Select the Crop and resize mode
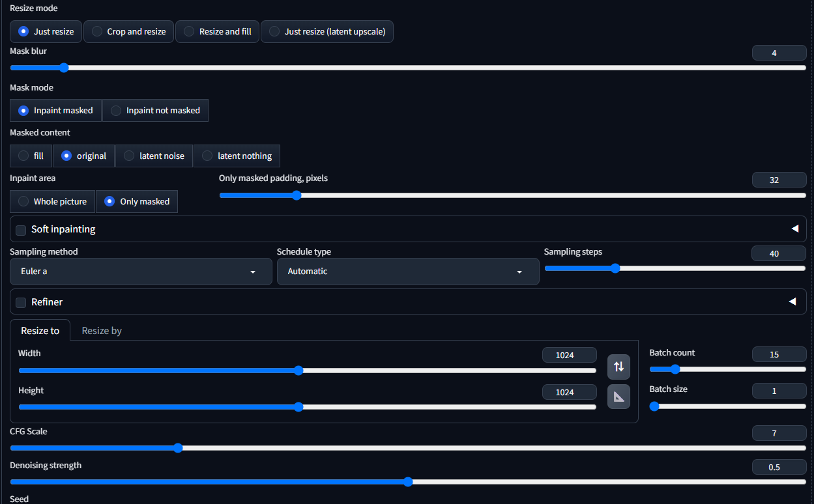Screen dimensions: 814x504 129,31
